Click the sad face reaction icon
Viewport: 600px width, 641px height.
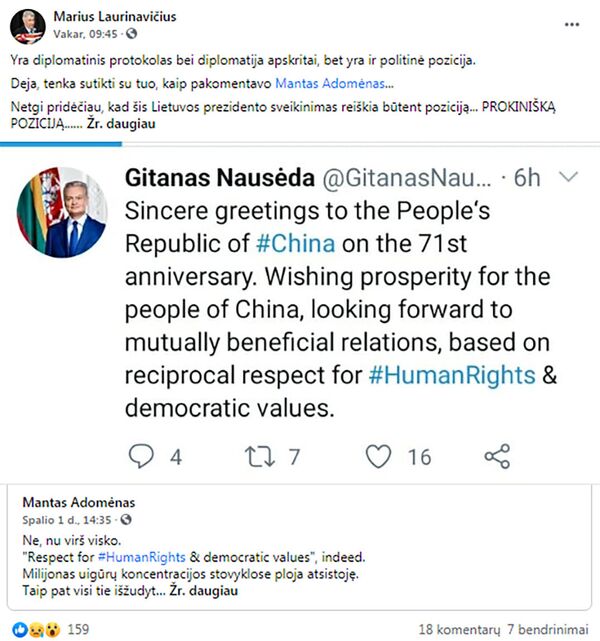point(37,630)
